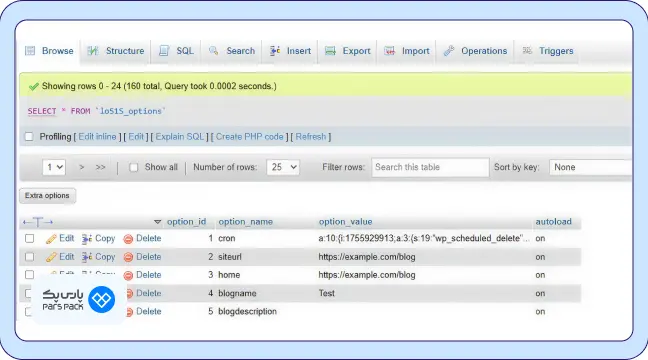Sort by option_id column header
The height and width of the screenshot is (360, 648).
click(186, 222)
